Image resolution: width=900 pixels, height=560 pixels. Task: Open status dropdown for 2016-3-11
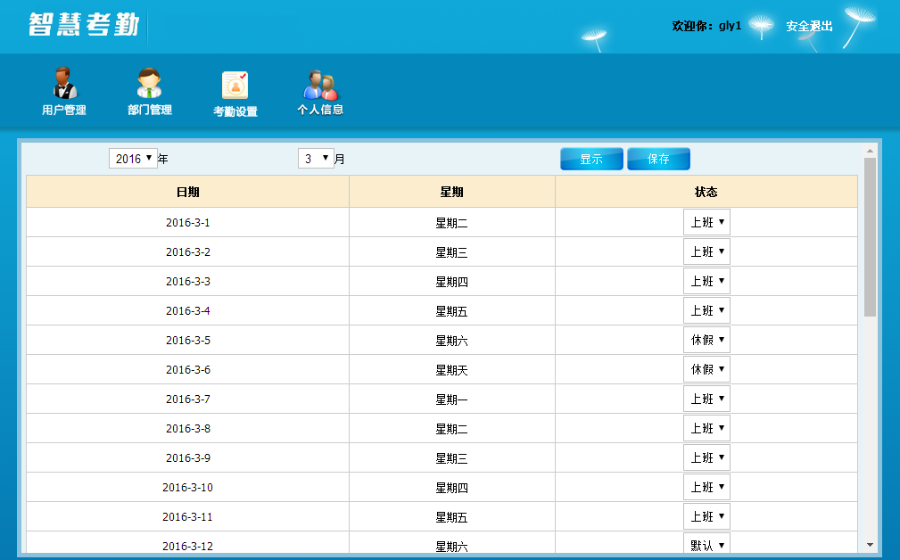pyautogui.click(x=707, y=516)
